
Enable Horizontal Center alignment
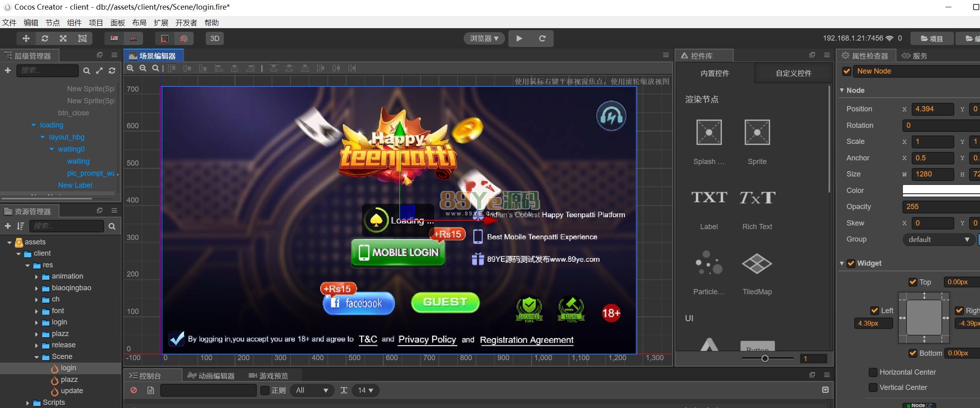click(x=873, y=372)
